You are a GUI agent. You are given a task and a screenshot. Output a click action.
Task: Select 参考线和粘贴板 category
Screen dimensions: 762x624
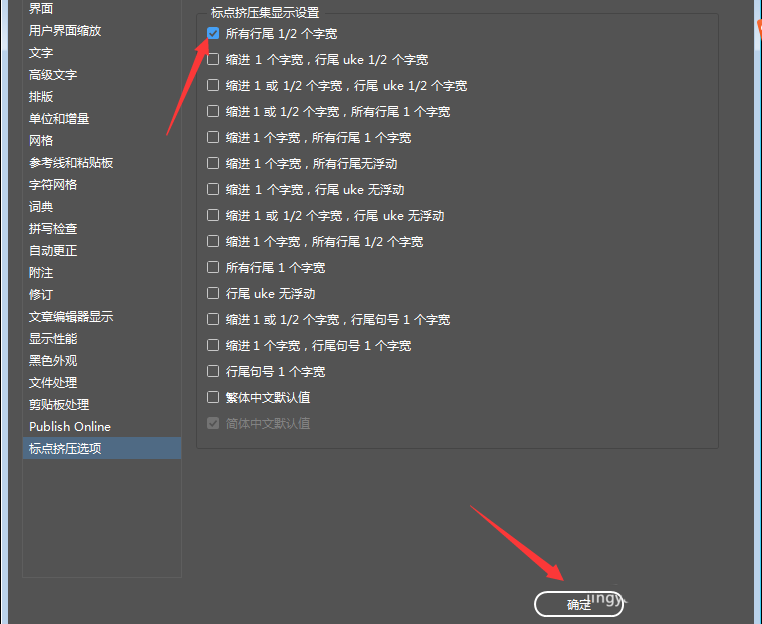click(71, 162)
